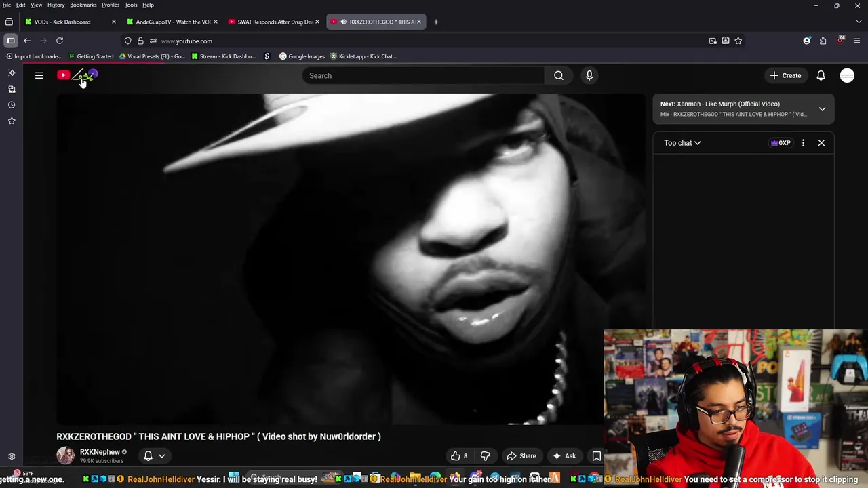Save the video with bookmark icon
This screenshot has width=868, height=488.
(x=597, y=456)
